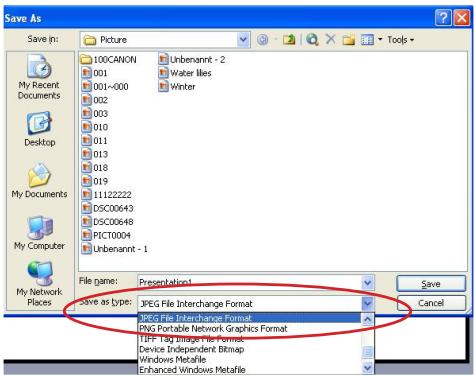Select the Water lilies file
This screenshot has width=475, height=376.
tap(185, 73)
